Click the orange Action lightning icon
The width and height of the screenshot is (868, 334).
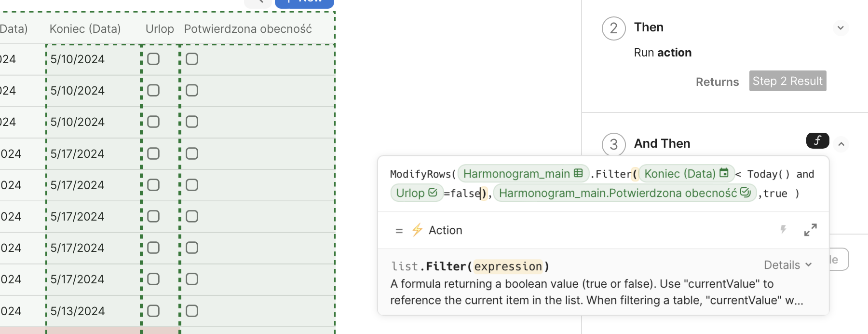pos(417,230)
